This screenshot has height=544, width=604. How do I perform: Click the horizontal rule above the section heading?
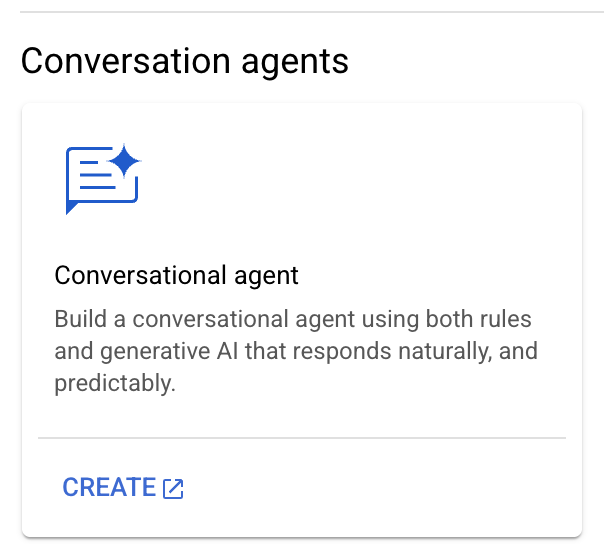[301, 12]
